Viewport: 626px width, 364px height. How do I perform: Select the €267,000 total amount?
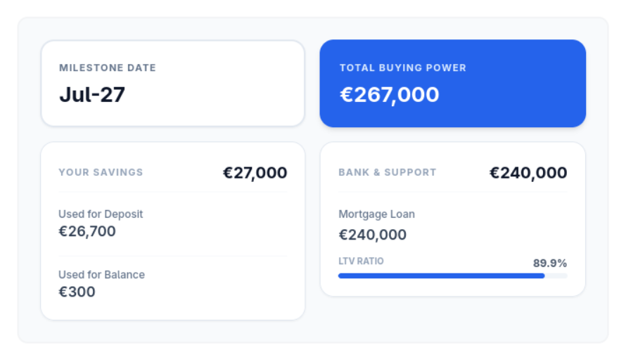pyautogui.click(x=389, y=95)
